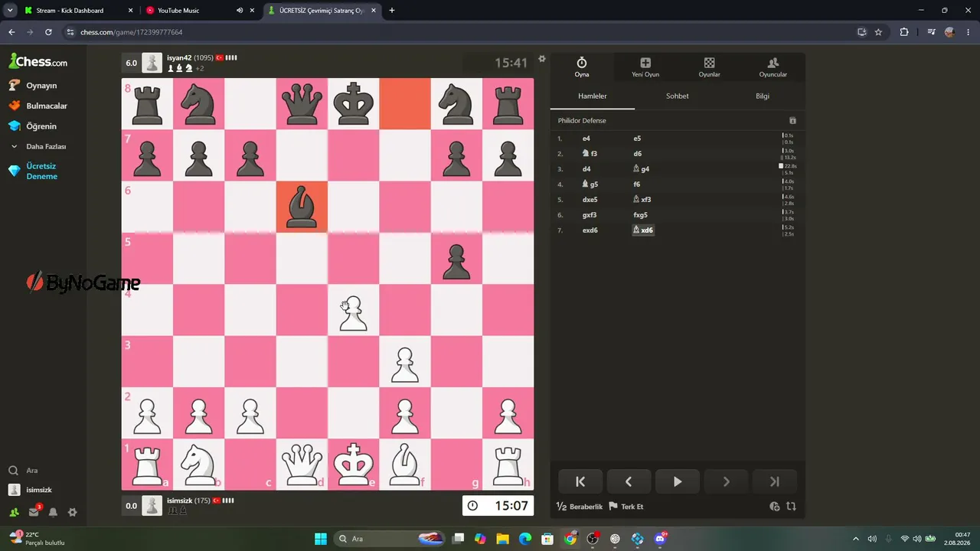The height and width of the screenshot is (551, 980).
Task: Bookmark this page with star icon
Action: (x=878, y=32)
